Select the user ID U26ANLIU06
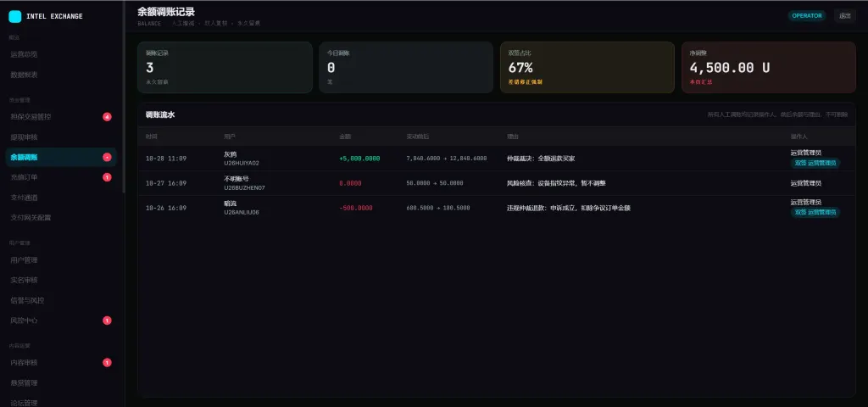Viewport: 868px width, 407px height. (242, 212)
